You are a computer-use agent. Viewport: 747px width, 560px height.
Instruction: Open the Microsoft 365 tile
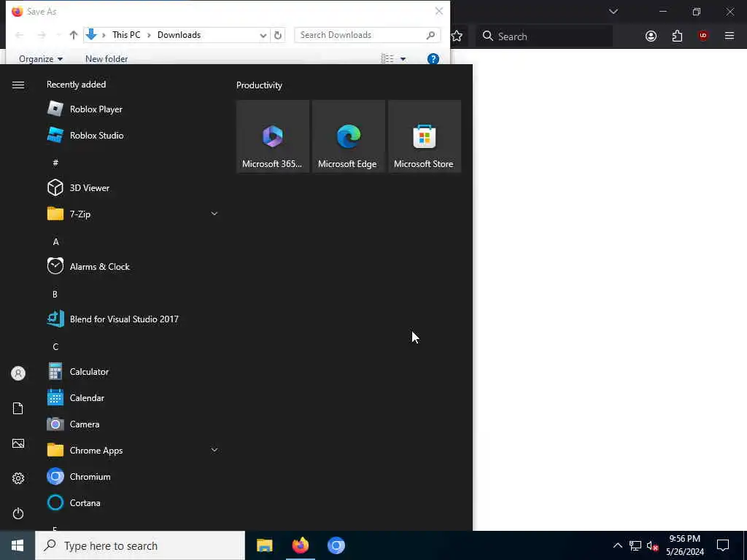click(x=273, y=136)
